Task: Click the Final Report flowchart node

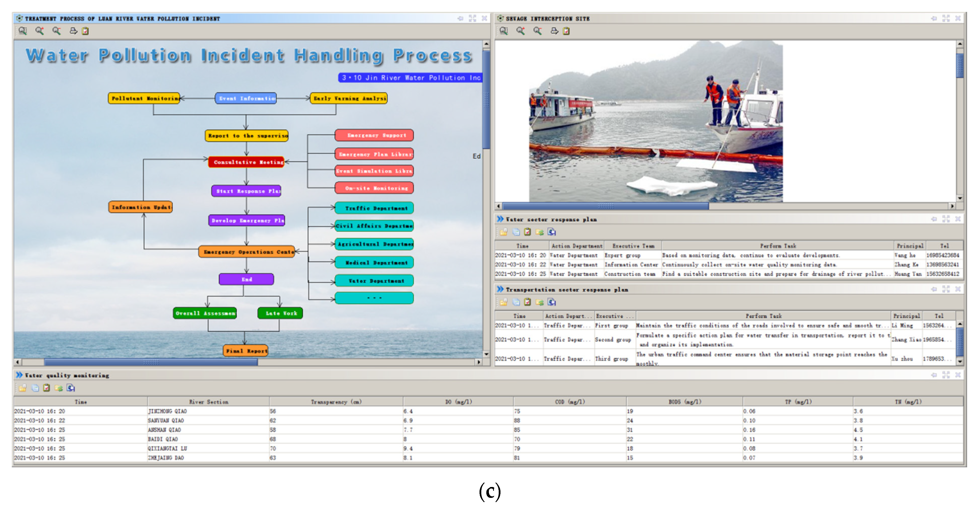Action: (246, 351)
